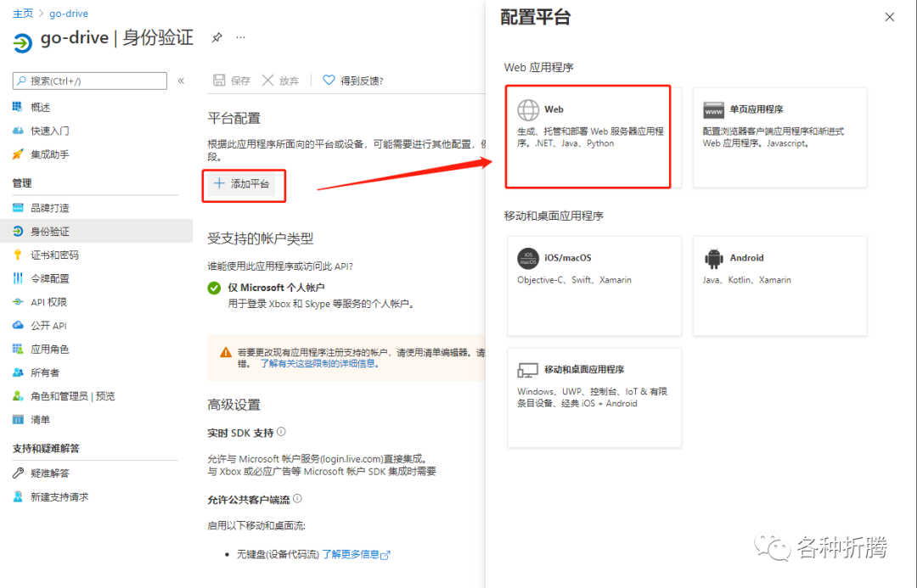The width and height of the screenshot is (917, 588).
Task: Focus the 搜索(Ctrl+/) search box
Action: point(89,81)
